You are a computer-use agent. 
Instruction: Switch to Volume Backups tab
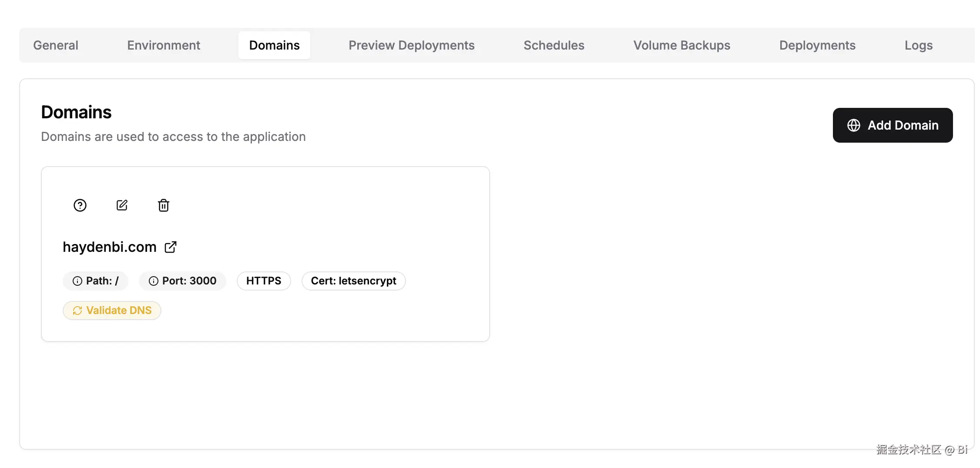681,45
